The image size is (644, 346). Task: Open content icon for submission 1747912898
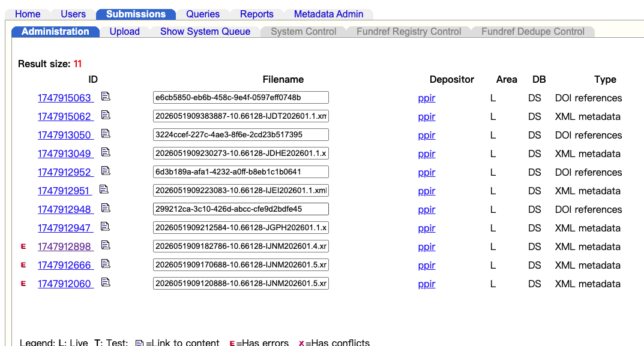point(106,245)
